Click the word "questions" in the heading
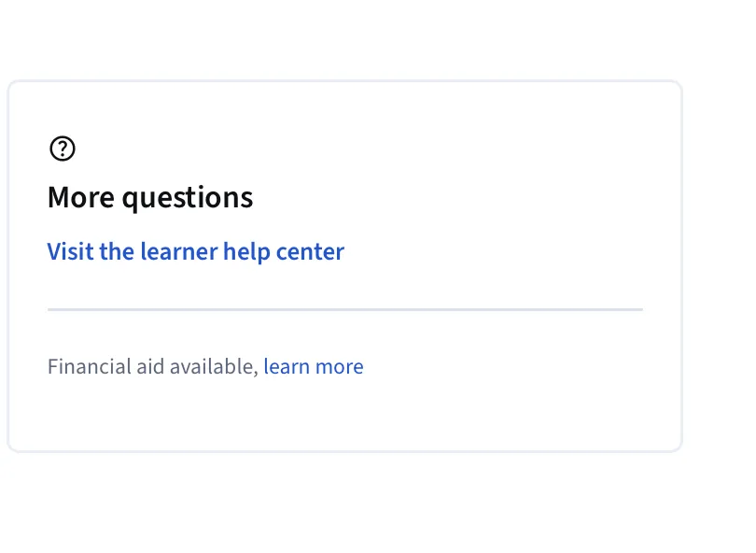Viewport: 756px width, 553px height. (188, 198)
